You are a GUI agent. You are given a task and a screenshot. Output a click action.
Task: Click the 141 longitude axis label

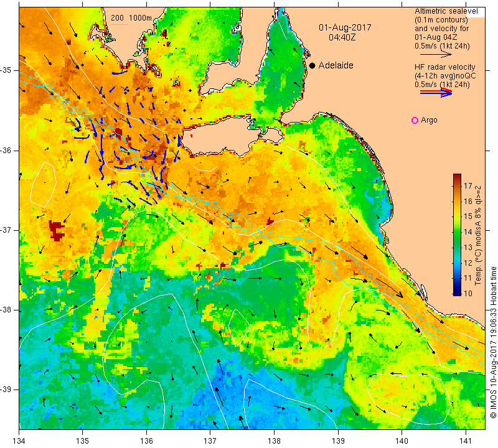click(466, 441)
